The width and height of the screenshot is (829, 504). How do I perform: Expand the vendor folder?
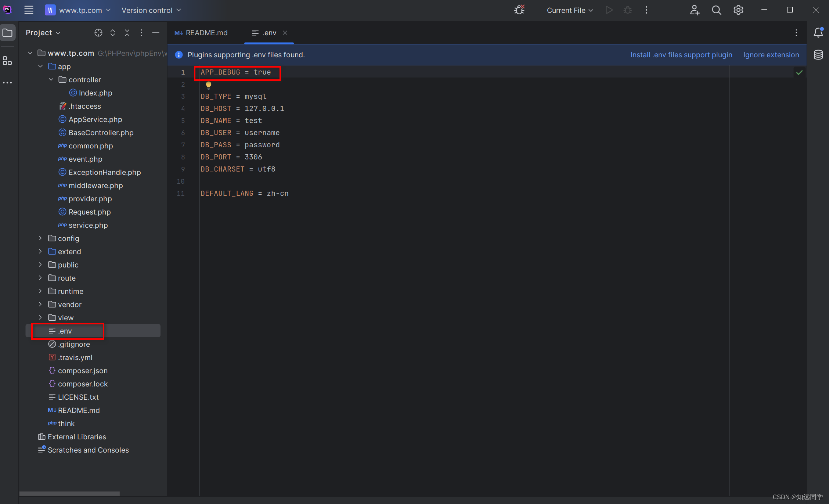40,305
